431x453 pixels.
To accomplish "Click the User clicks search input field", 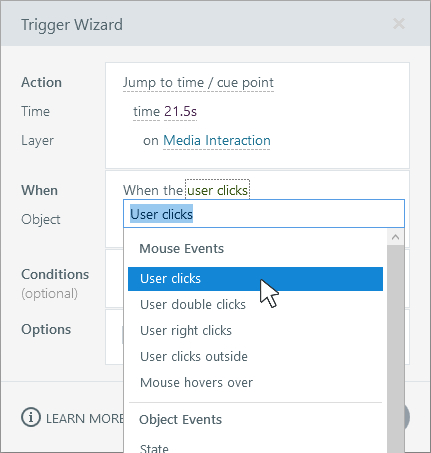I will (x=264, y=214).
